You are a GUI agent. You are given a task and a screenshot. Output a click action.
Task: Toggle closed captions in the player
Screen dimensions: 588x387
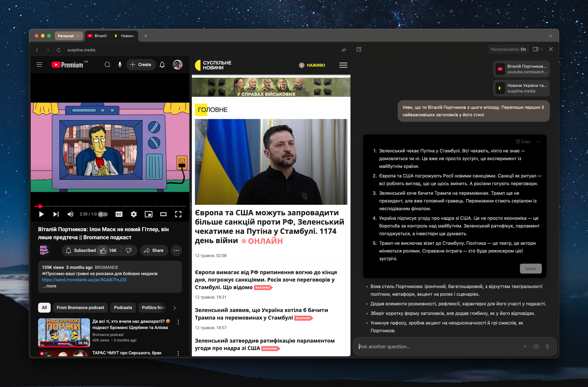tap(119, 214)
